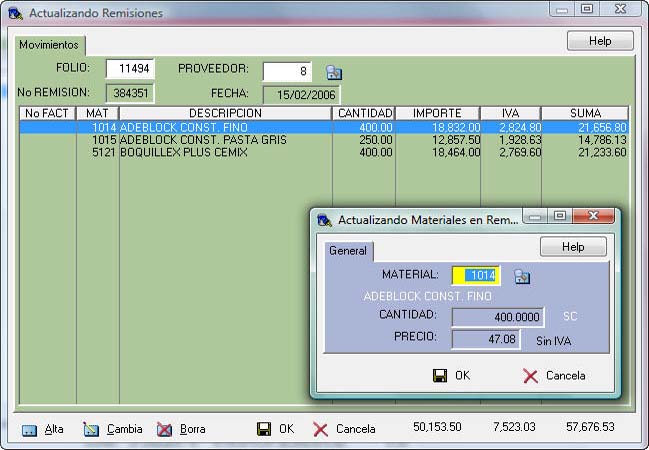Click the FECHA field 15/02/2006
649x450 pixels.
click(x=301, y=95)
